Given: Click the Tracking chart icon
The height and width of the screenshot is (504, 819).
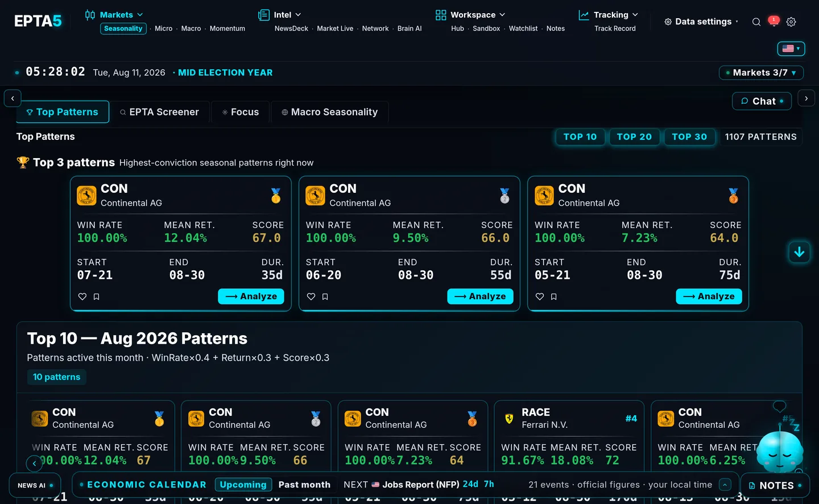Looking at the screenshot, I should click(x=584, y=15).
